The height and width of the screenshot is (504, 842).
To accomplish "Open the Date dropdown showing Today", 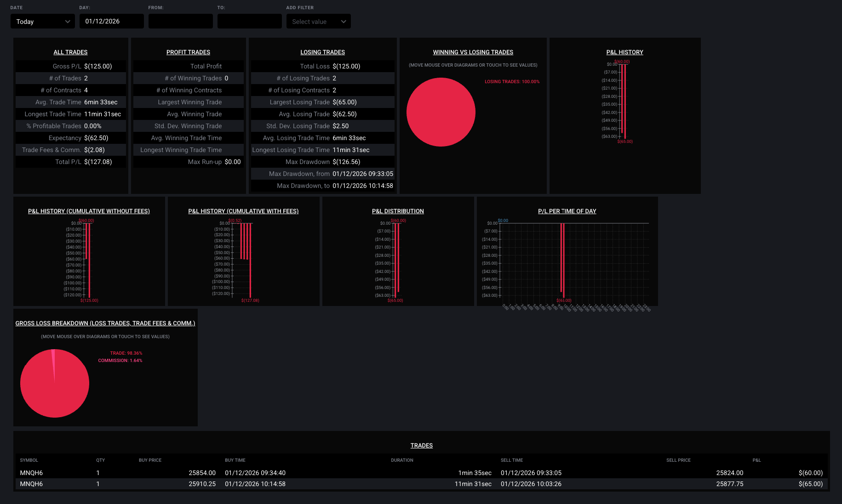I will click(42, 21).
